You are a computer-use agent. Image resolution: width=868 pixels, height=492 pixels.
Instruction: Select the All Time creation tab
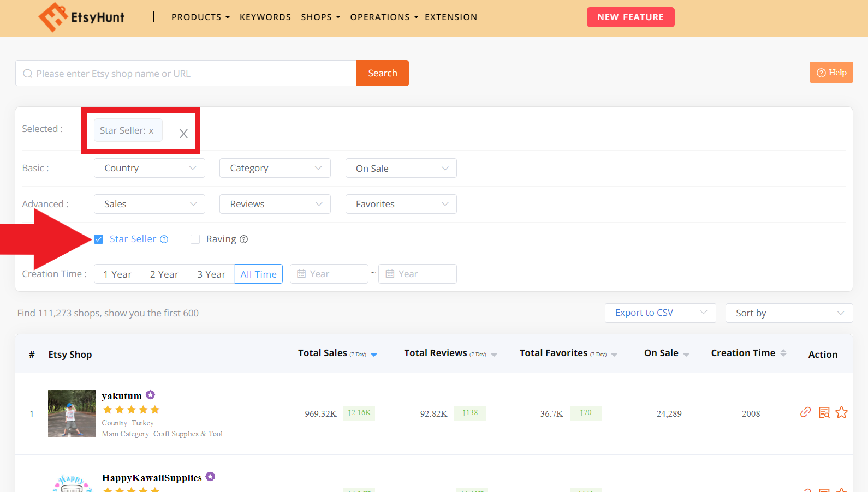(x=259, y=274)
